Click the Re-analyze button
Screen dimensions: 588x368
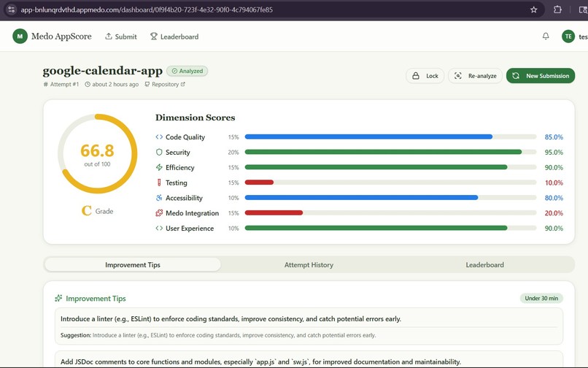pyautogui.click(x=475, y=76)
